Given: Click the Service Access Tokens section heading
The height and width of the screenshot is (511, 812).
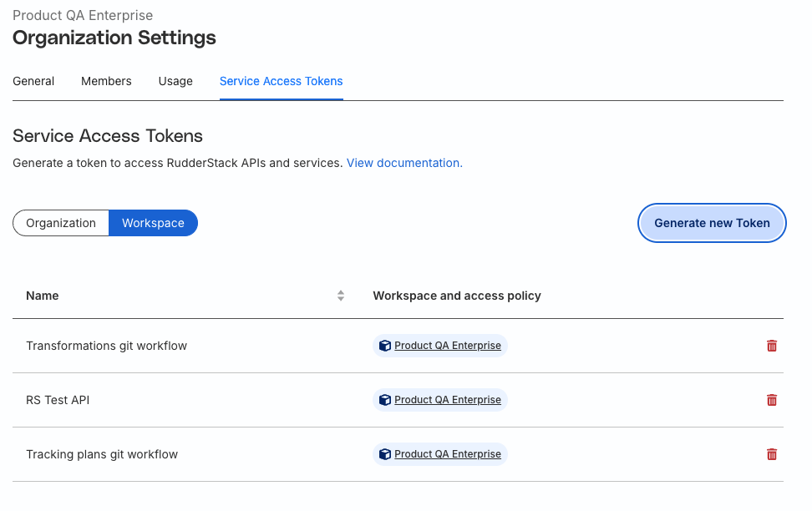Looking at the screenshot, I should pos(108,135).
